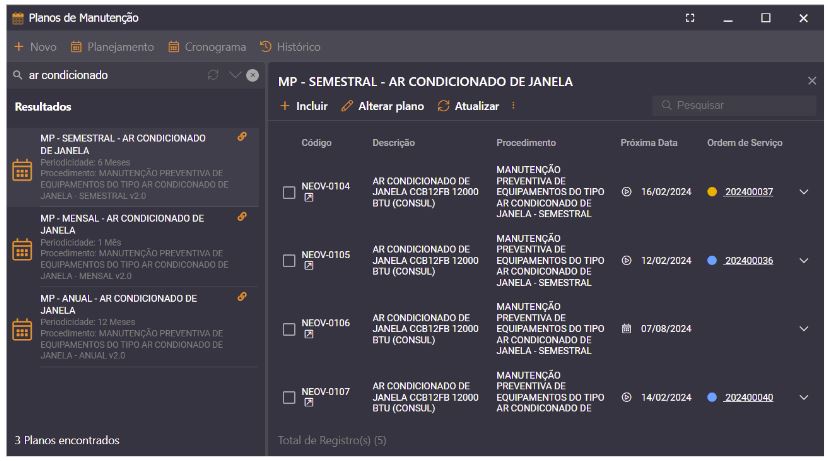Screen dimensions: 828x461
Task: Check the NEOV-0107 row checkbox
Action: 289,397
